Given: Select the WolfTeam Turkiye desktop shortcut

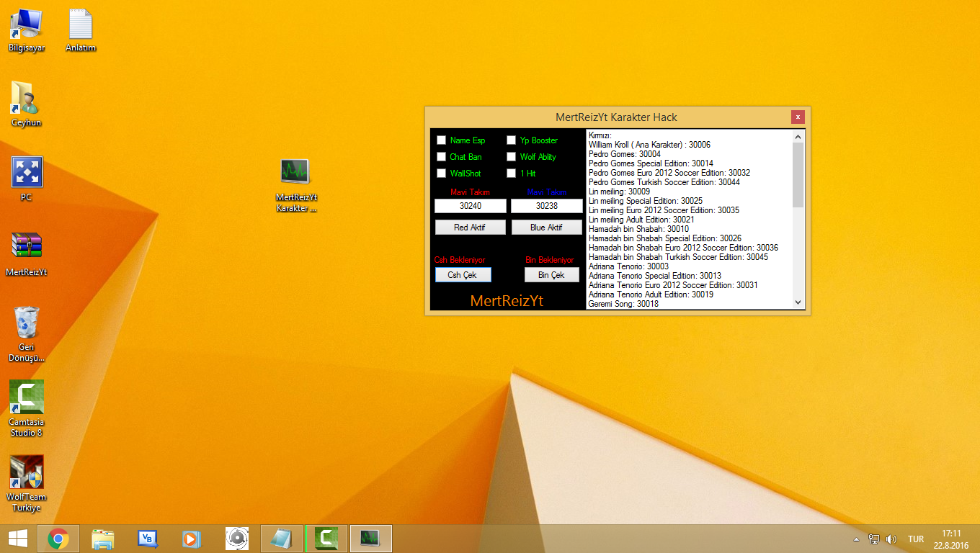Looking at the screenshot, I should [x=27, y=484].
